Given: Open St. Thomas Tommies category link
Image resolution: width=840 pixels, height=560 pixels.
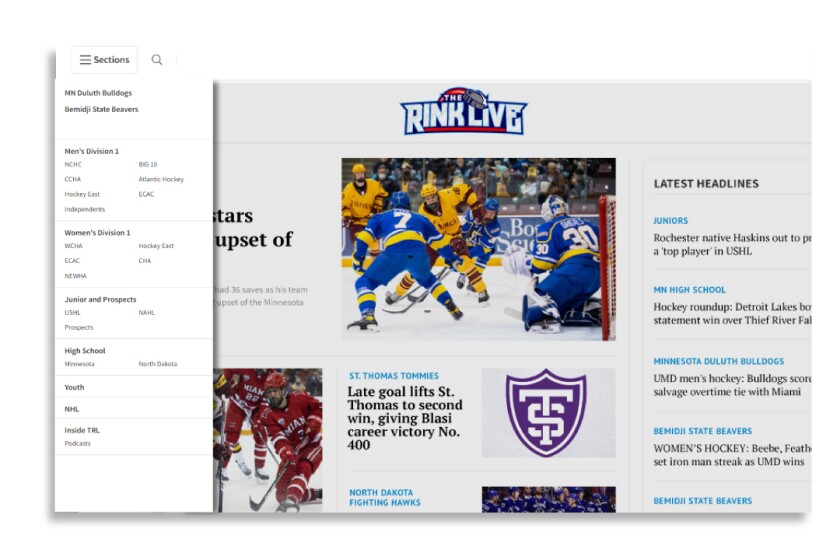Looking at the screenshot, I should (394, 376).
